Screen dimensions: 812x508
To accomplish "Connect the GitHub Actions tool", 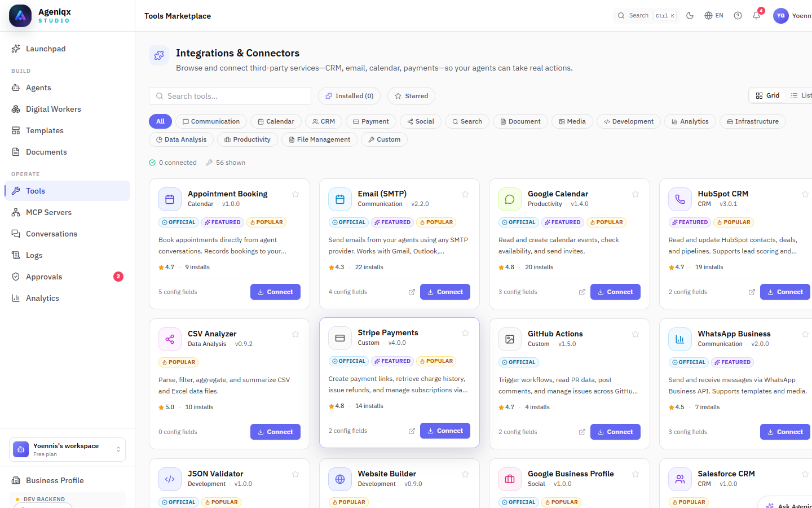I will click(615, 432).
